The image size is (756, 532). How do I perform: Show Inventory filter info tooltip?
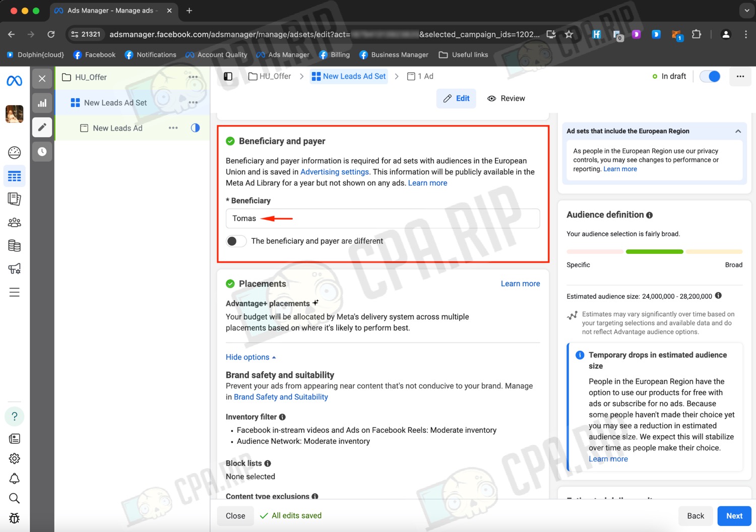pos(282,417)
